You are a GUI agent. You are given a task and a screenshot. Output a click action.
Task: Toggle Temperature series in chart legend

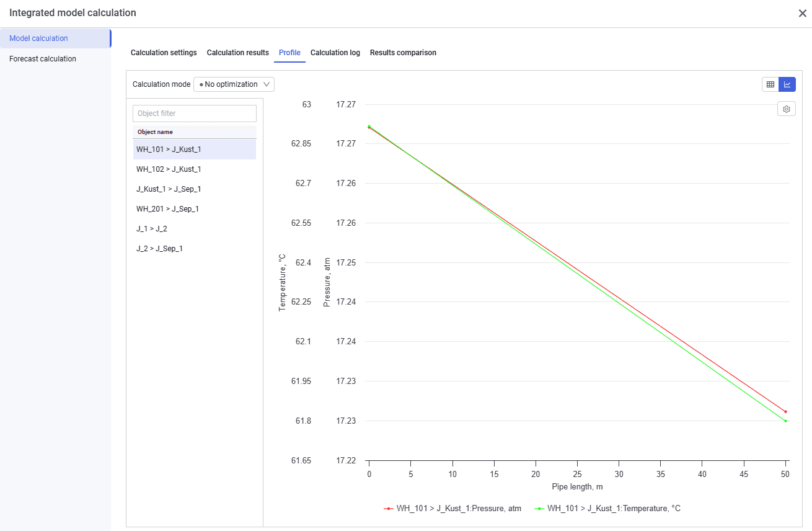click(x=607, y=509)
